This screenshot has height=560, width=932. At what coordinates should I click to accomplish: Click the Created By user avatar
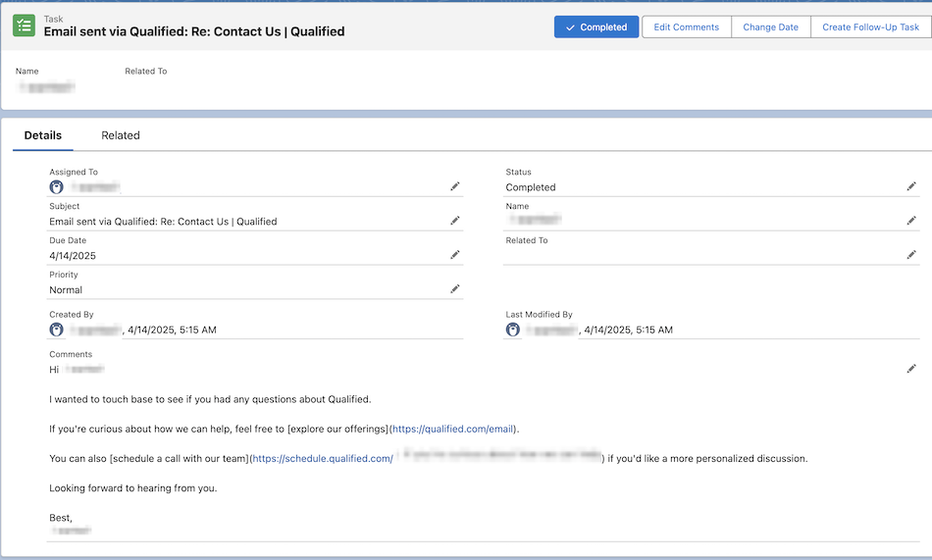[57, 330]
